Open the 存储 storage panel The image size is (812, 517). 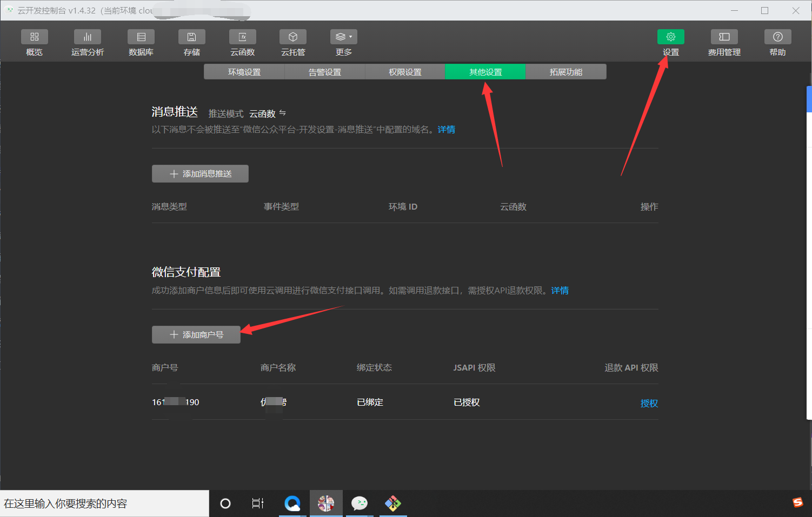click(191, 42)
